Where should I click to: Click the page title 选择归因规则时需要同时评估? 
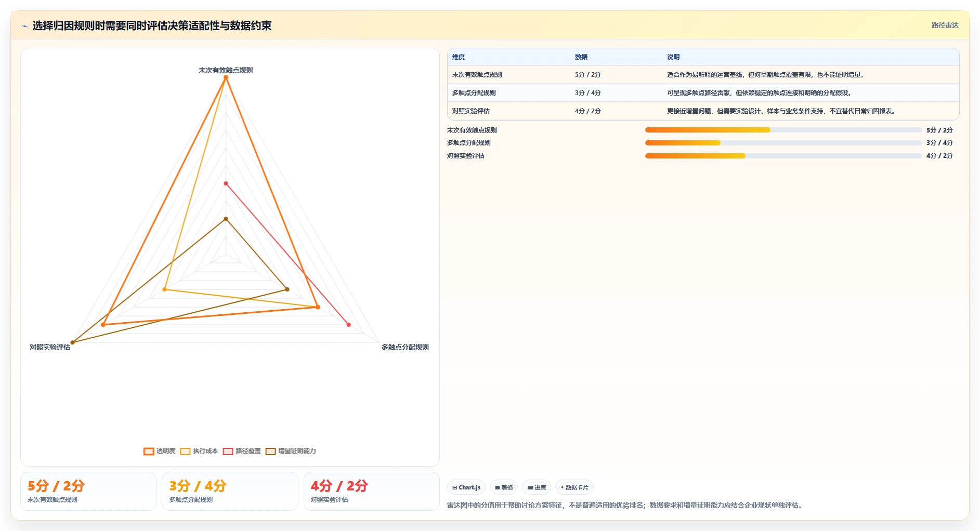(x=152, y=25)
